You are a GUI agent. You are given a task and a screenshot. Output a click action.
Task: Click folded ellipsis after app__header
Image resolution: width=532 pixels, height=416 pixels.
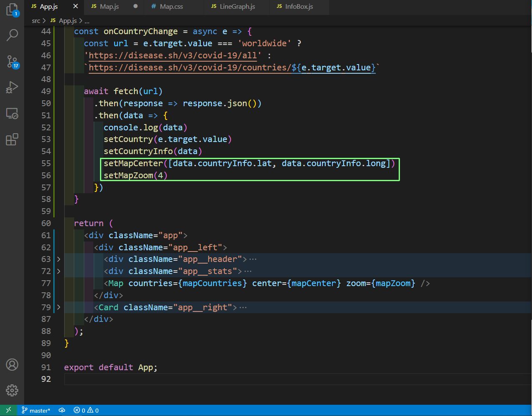point(252,259)
